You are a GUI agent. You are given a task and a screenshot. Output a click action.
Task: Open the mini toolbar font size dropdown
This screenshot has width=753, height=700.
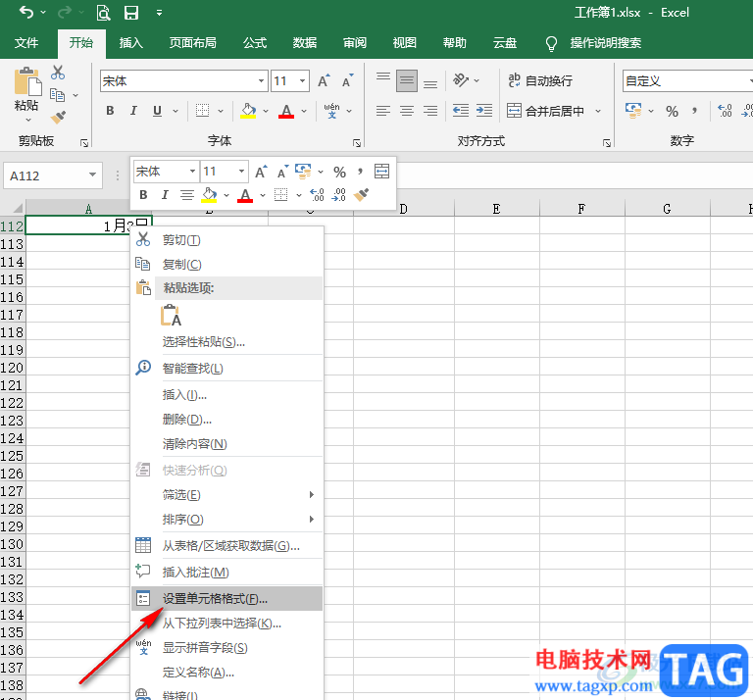coord(241,171)
